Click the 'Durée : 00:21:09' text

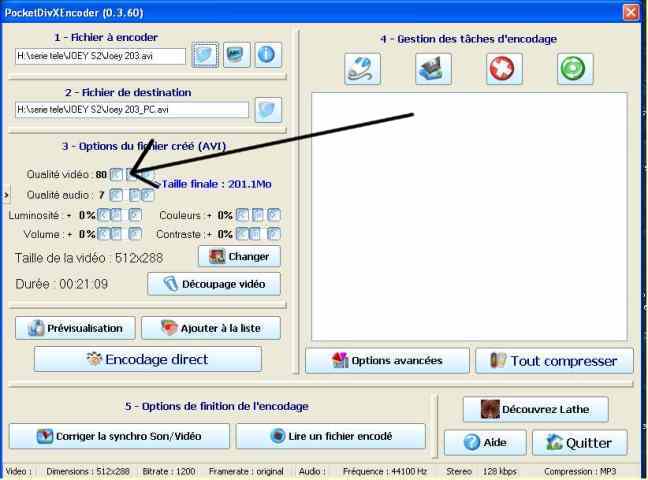(62, 284)
